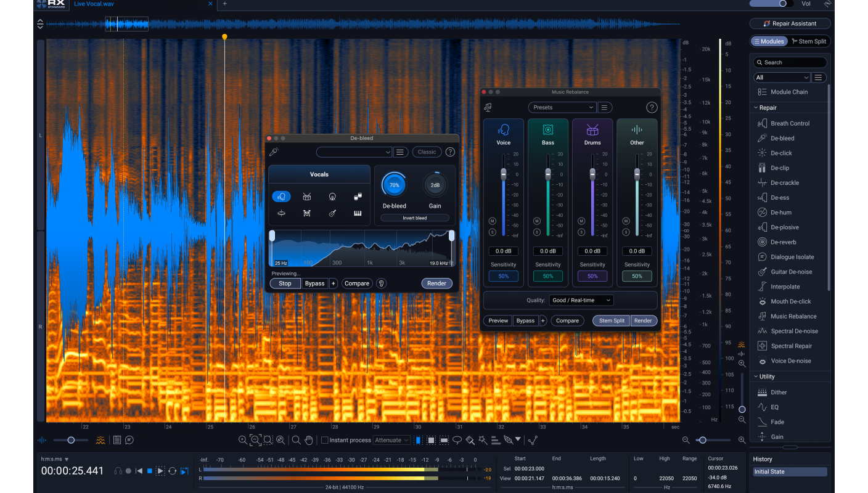Select the cymbal source icon in De-bleed

281,213
